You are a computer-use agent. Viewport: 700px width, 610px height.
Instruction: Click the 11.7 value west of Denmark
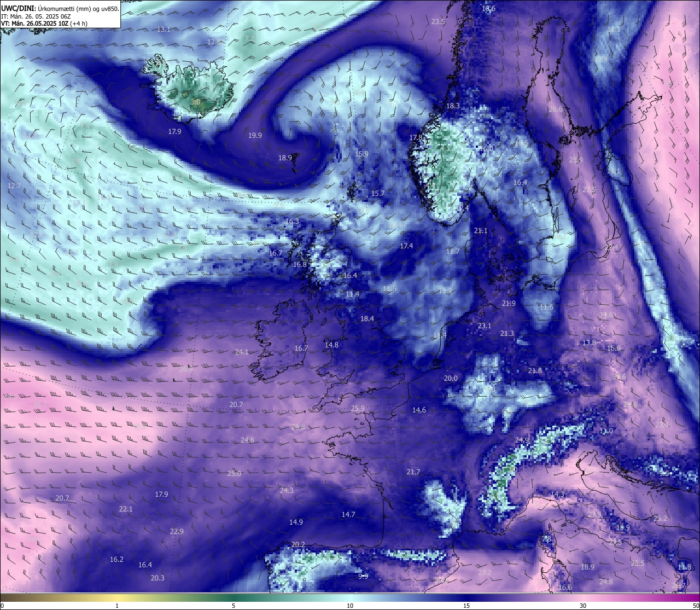pos(453,251)
